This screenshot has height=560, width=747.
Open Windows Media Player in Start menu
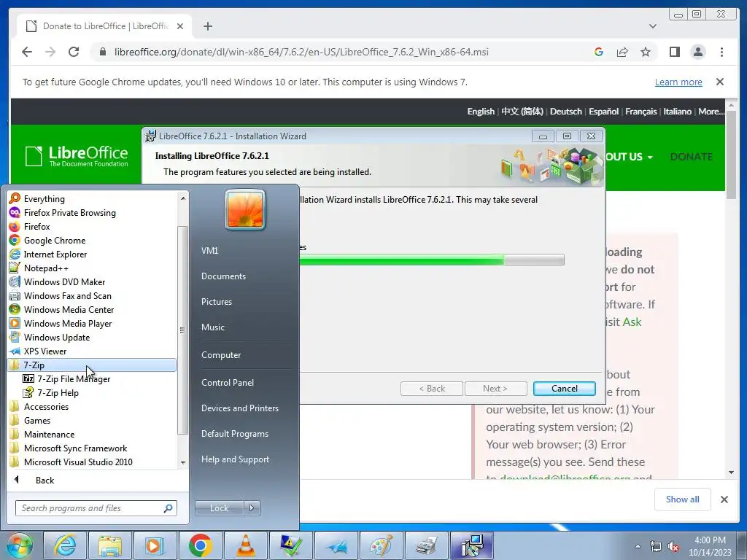click(x=68, y=323)
